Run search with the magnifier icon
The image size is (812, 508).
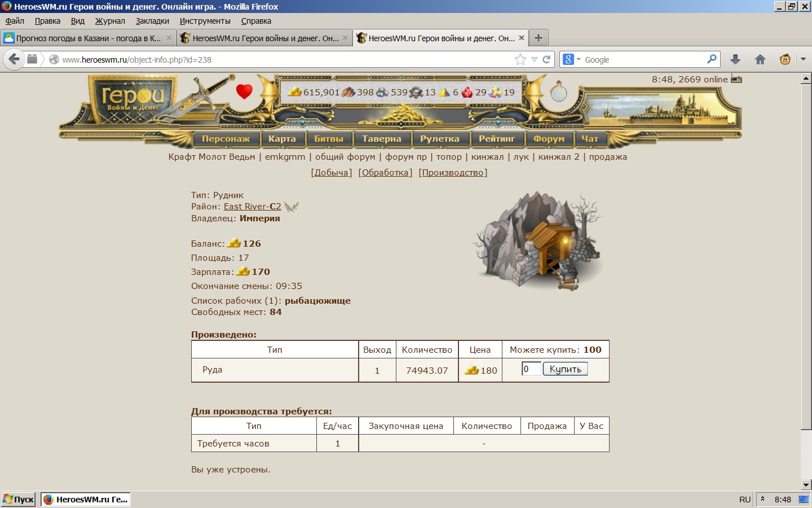click(x=712, y=59)
